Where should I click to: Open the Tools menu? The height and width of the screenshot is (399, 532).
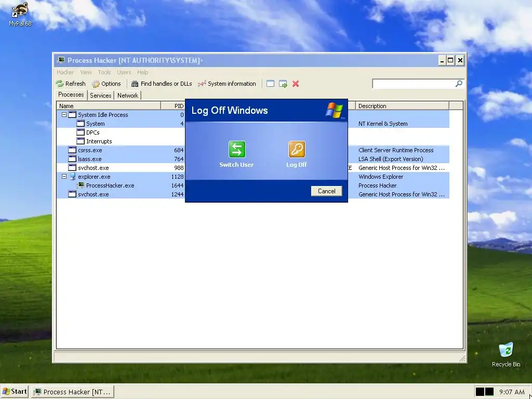104,72
